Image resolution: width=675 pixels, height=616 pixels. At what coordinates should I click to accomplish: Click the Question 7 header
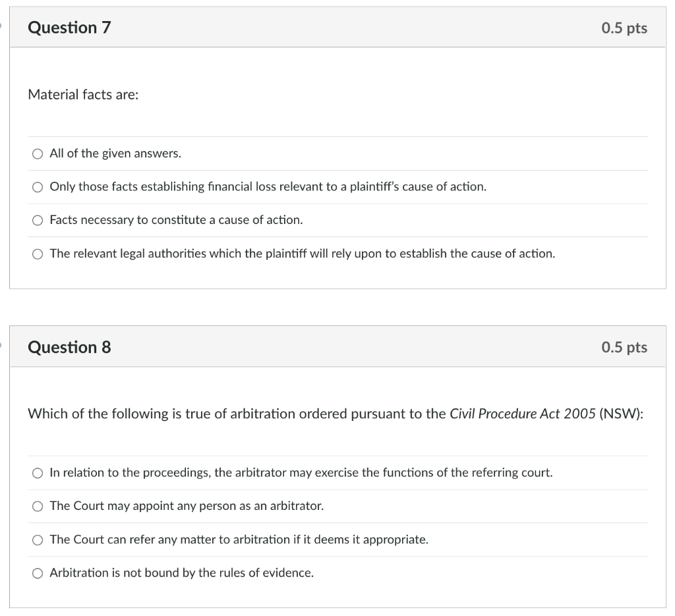click(x=69, y=28)
